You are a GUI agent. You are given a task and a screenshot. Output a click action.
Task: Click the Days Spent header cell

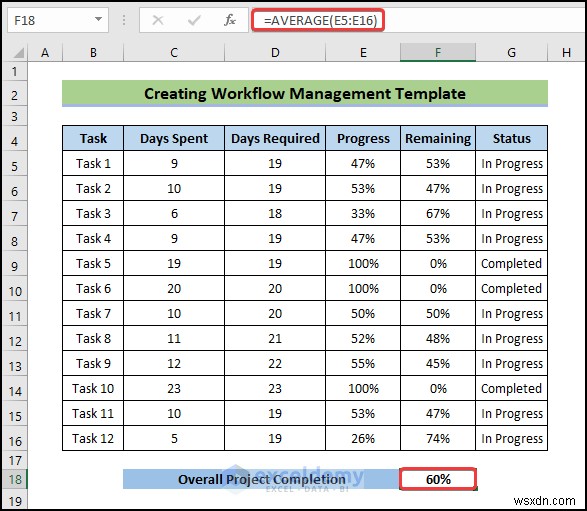(174, 139)
